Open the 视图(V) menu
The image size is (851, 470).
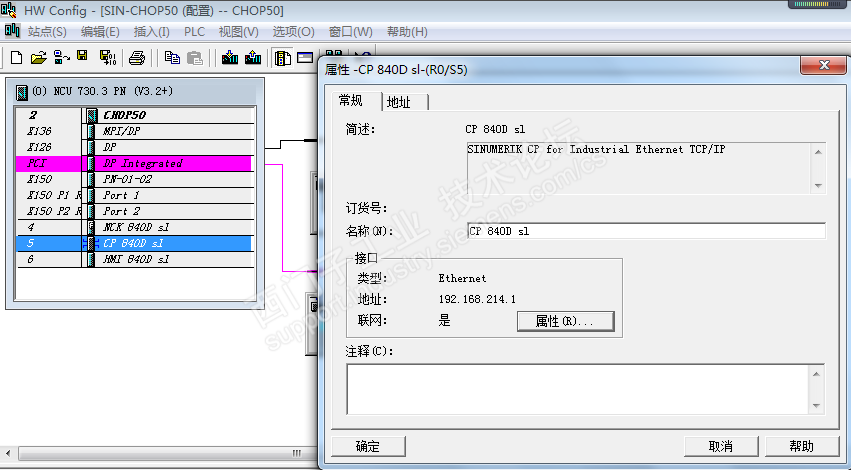[238, 31]
